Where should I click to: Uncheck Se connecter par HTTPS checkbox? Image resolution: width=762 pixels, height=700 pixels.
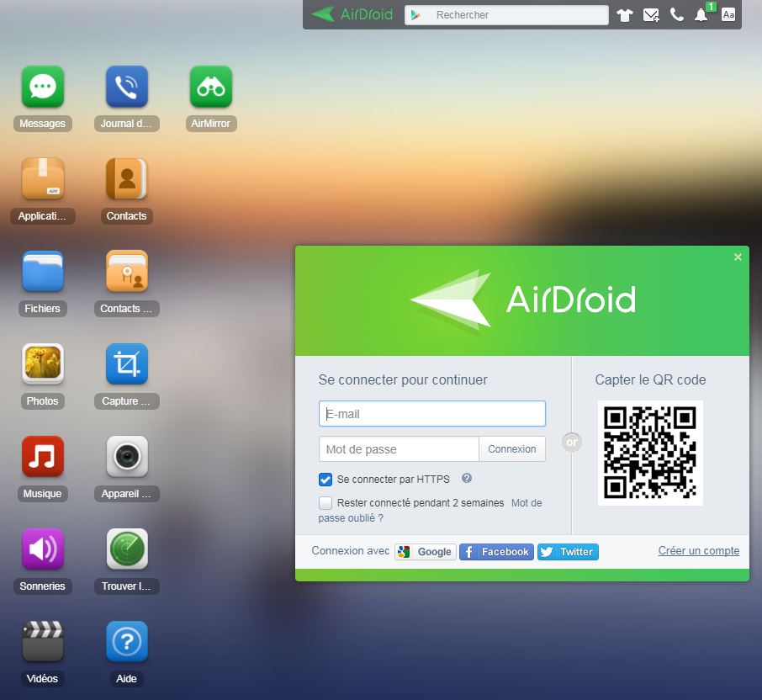click(325, 480)
